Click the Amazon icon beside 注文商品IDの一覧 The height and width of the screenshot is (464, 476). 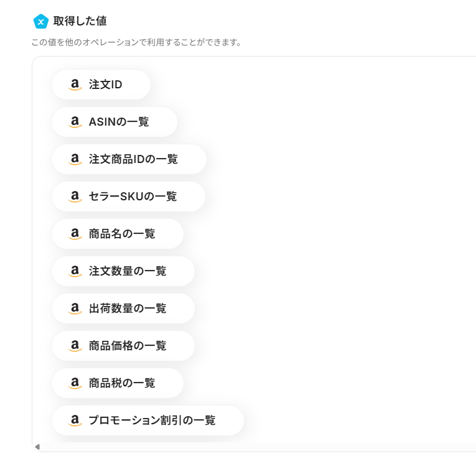(75, 159)
